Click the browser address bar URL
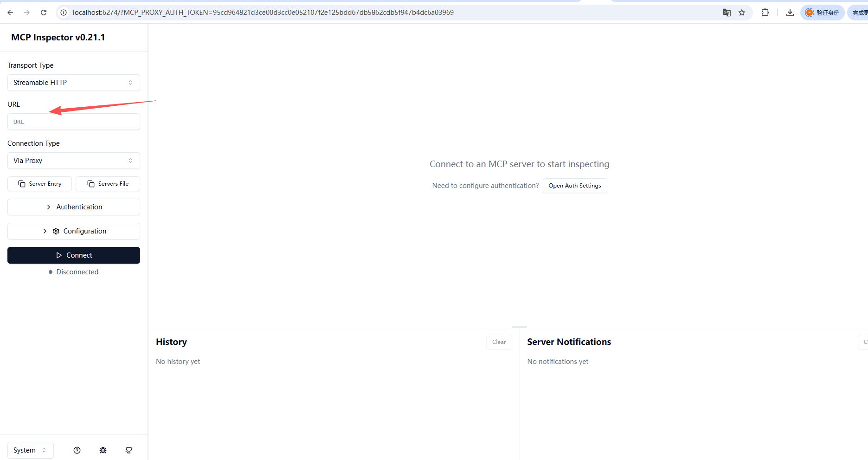Viewport: 868px width, 460px height. (x=263, y=13)
